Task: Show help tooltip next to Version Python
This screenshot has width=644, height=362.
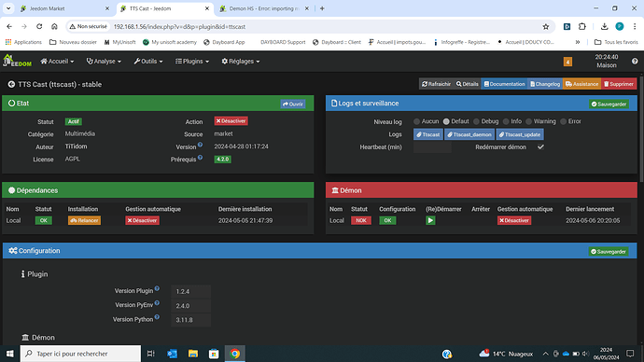Action: pyautogui.click(x=157, y=317)
